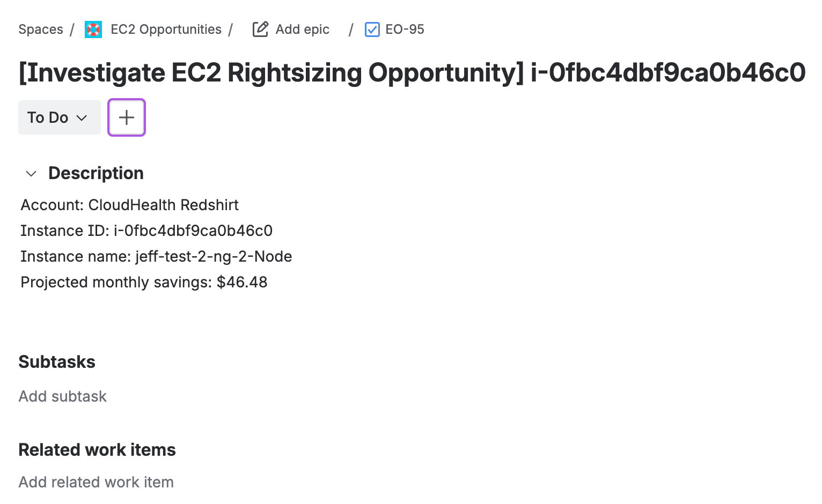Open the EC2 Opportunities breadcrumb link
Image resolution: width=822 pixels, height=504 pixels.
tap(166, 29)
